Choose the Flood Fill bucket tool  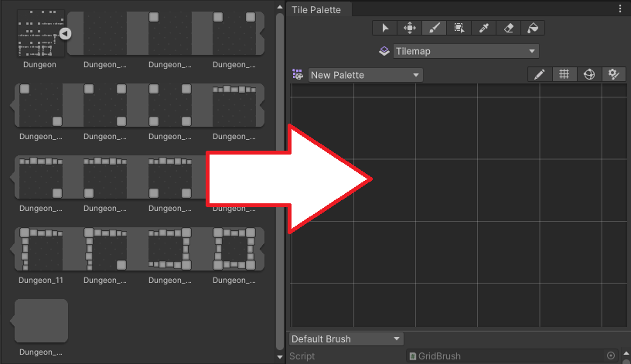tap(533, 28)
